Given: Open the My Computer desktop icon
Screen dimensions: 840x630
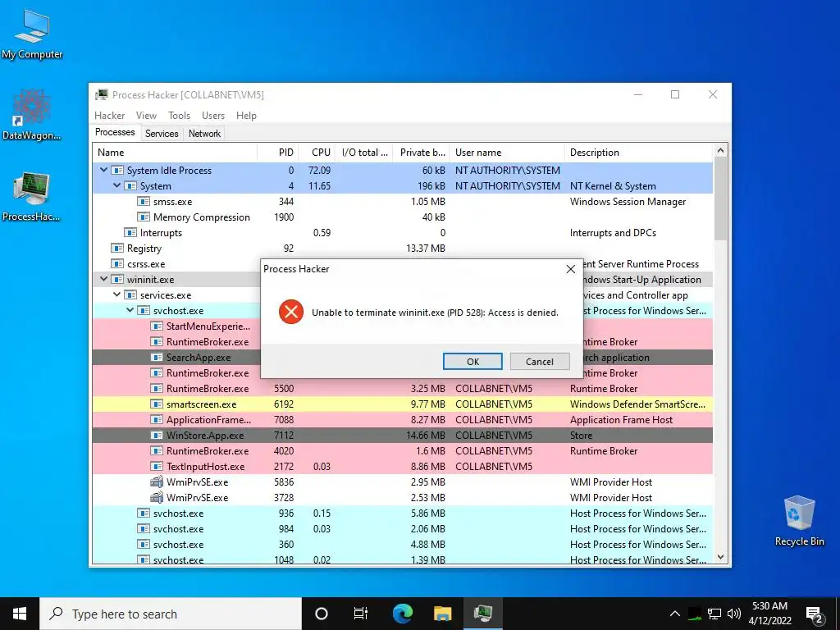Looking at the screenshot, I should pyautogui.click(x=32, y=34).
